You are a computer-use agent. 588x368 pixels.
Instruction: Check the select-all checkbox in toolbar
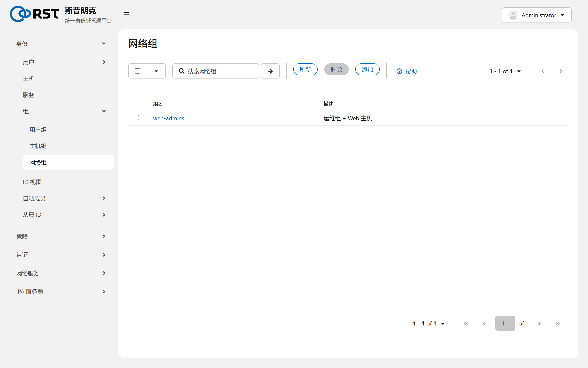(137, 71)
